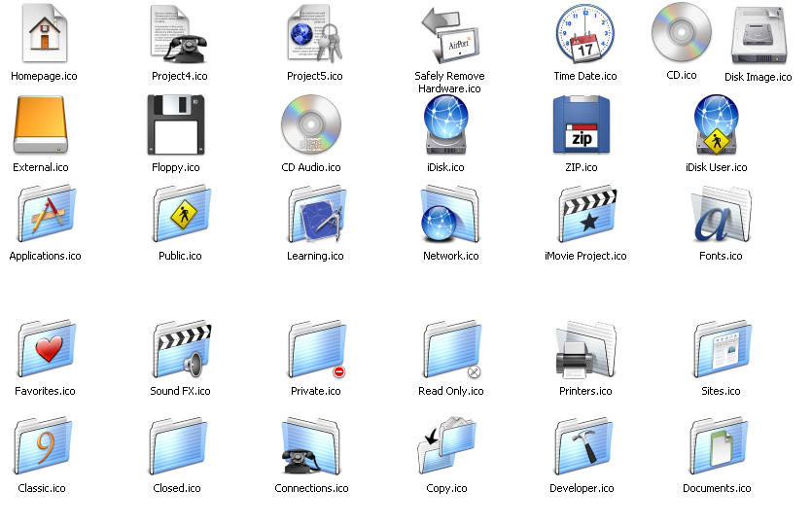Click the Time Date clock icon
Screen dimensions: 812x526
tap(585, 33)
